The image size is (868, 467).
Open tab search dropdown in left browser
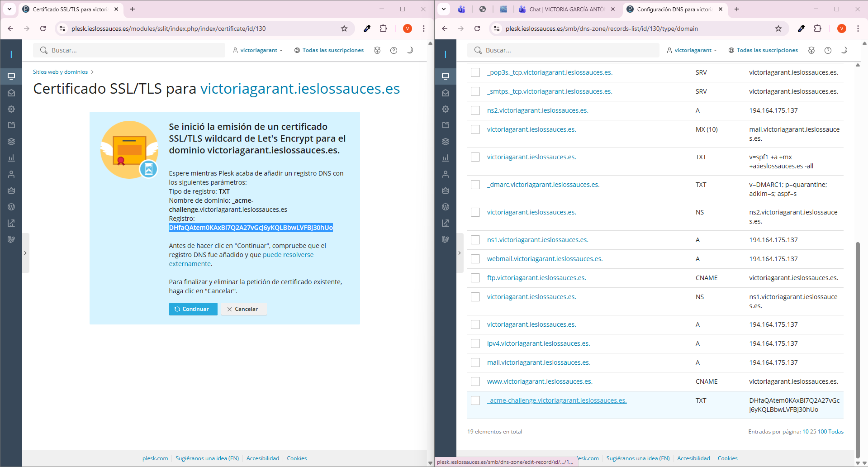pos(9,9)
